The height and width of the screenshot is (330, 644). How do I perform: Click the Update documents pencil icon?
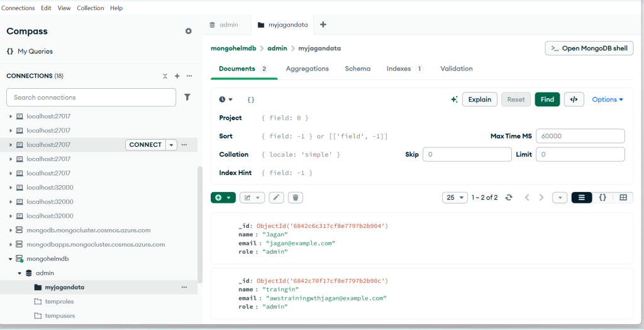click(277, 198)
